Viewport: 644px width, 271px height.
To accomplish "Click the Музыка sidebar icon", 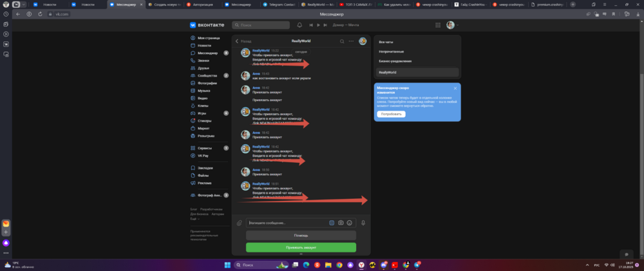I will (193, 91).
